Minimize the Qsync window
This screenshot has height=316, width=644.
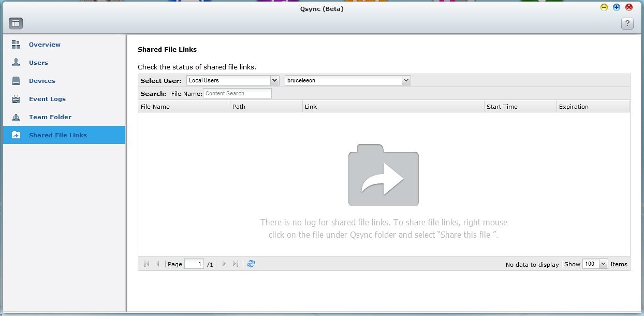click(x=604, y=7)
